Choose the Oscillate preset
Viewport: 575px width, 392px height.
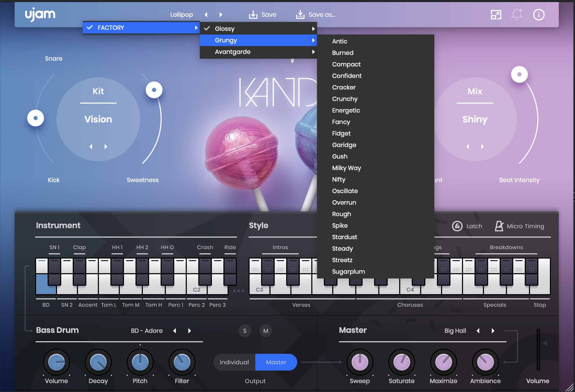point(376,191)
